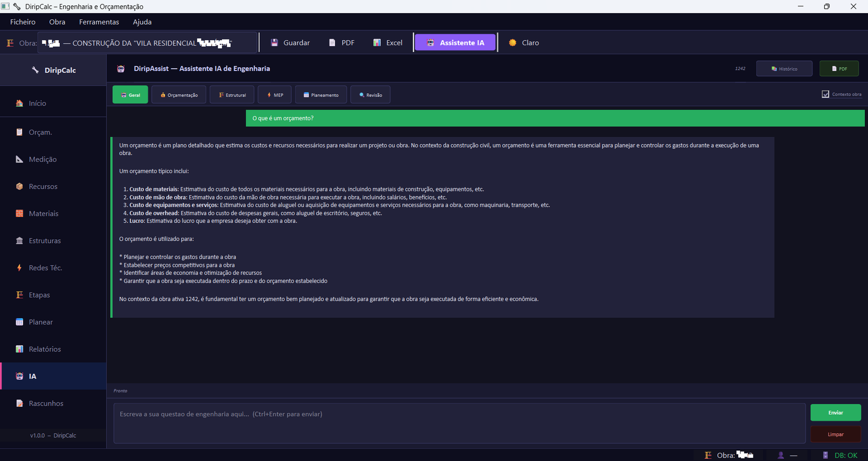Open the Redes Téc. lightning icon

pos(20,268)
